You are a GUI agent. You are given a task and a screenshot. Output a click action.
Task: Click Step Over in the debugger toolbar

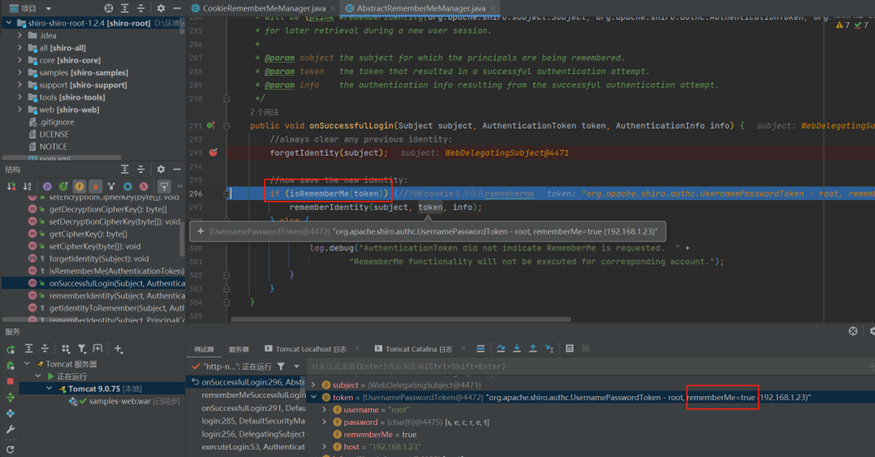click(501, 349)
